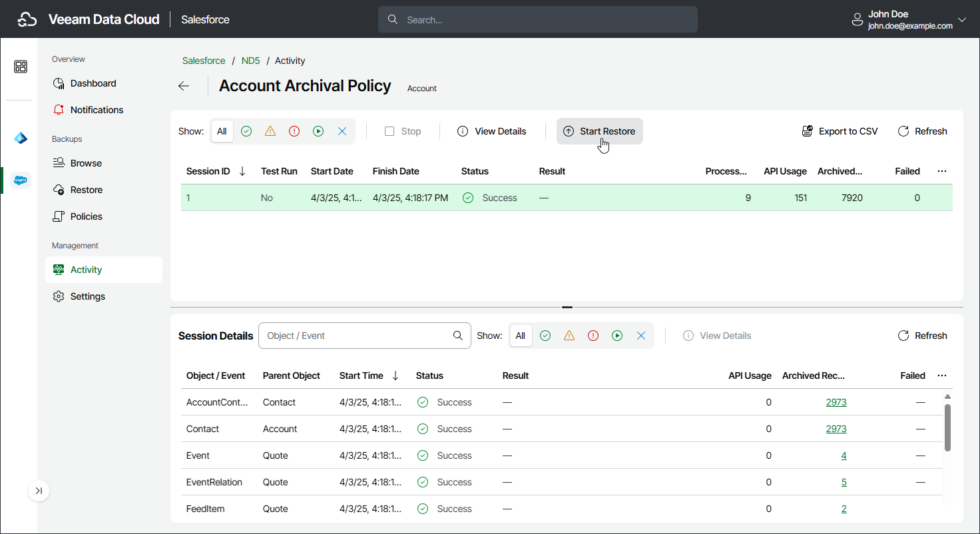Screen dimensions: 980x534
Task: Click the Parent Object column header
Action: pos(292,376)
